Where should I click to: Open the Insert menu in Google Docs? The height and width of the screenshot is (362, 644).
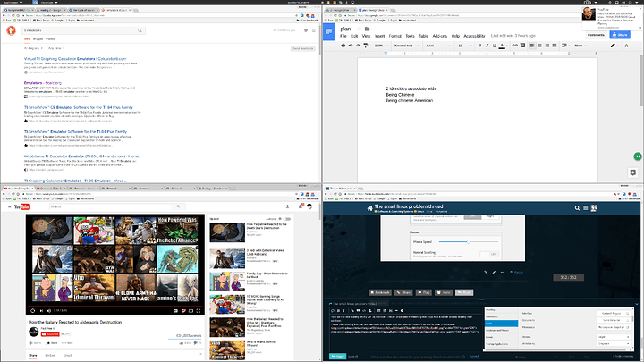(x=379, y=36)
